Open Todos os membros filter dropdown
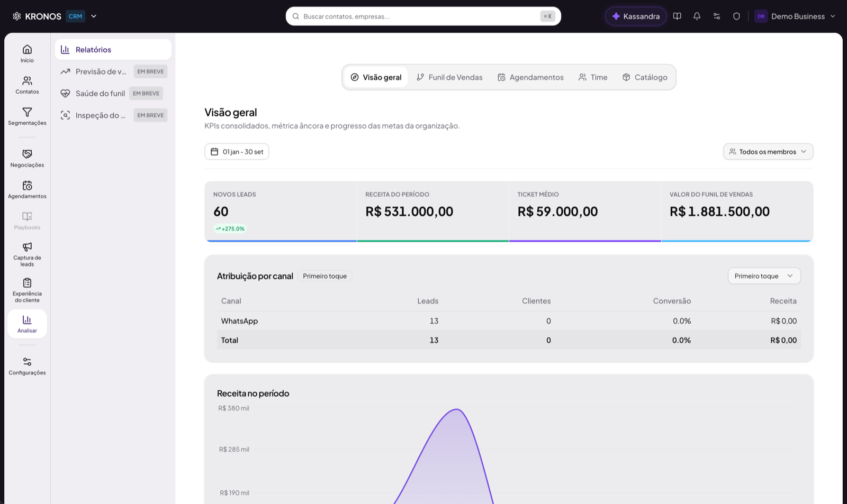Viewport: 847px width, 504px height. click(x=768, y=152)
